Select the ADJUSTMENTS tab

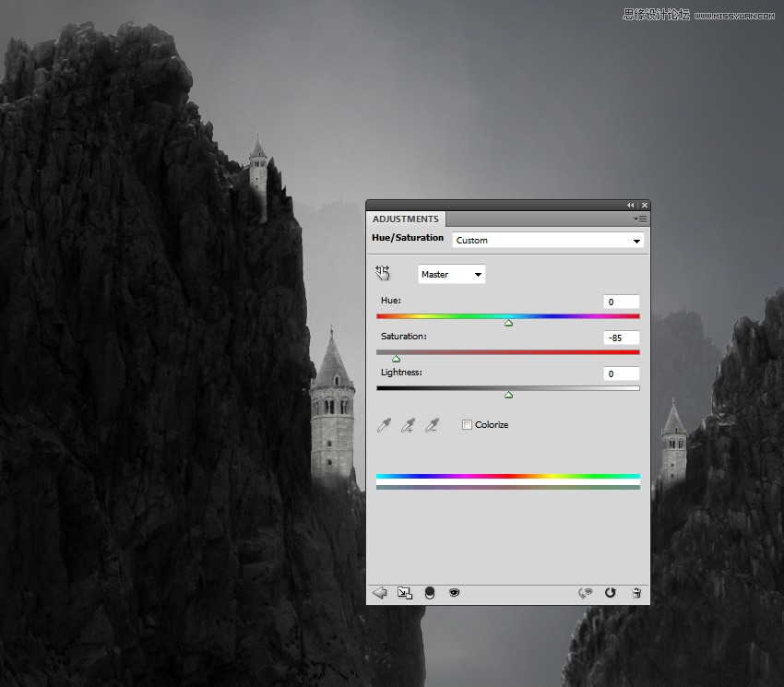[x=406, y=219]
